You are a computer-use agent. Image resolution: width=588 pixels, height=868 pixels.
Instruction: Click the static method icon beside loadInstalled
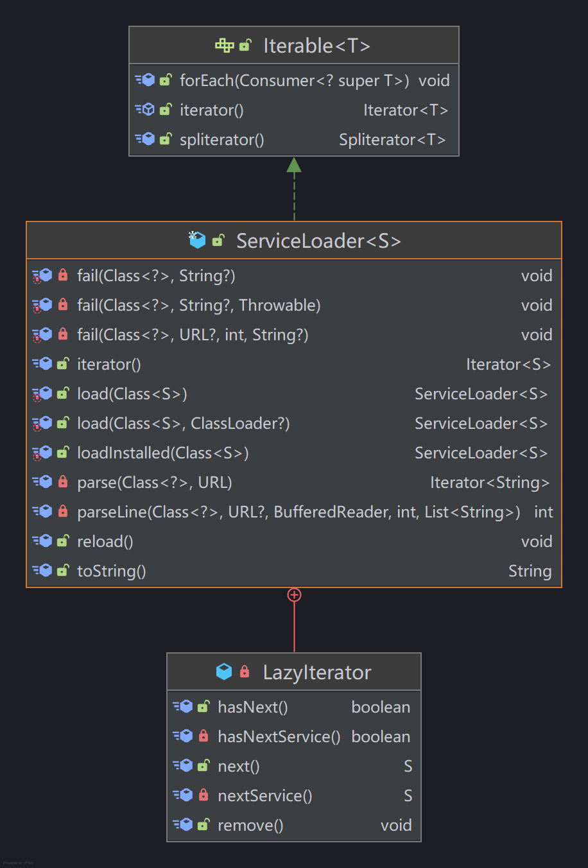[x=42, y=453]
